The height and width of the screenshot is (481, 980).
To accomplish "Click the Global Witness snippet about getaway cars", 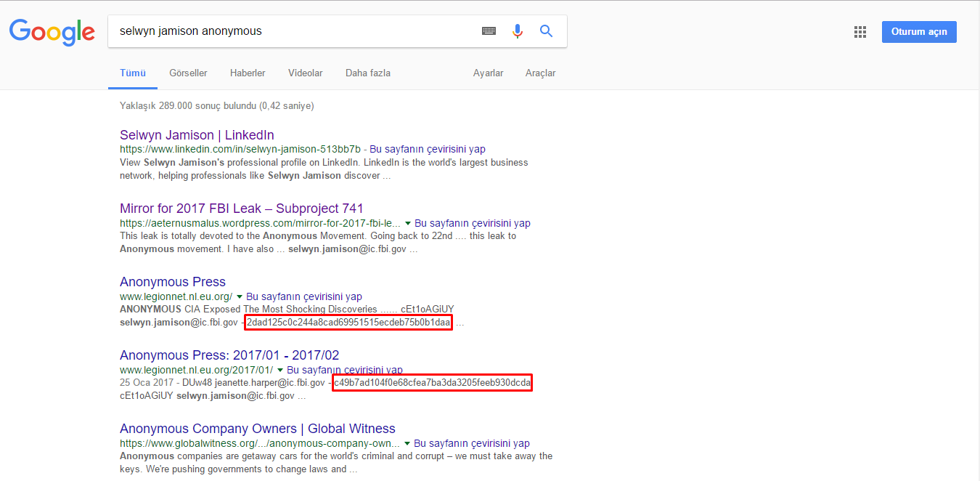I will click(x=336, y=462).
